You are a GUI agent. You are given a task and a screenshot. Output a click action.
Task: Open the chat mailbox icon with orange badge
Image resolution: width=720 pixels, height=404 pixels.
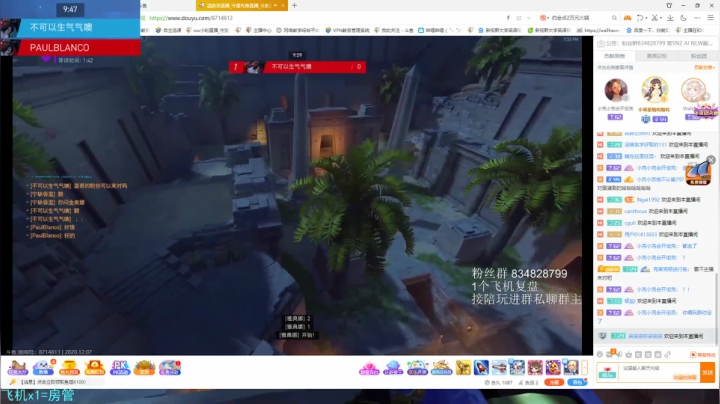click(610, 354)
